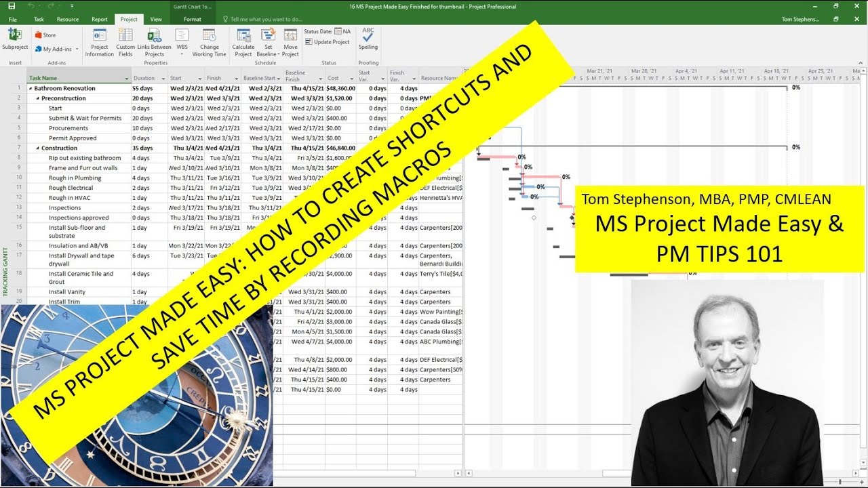
Task: Select the 'Rip out existing bathroom' task
Action: 85,158
